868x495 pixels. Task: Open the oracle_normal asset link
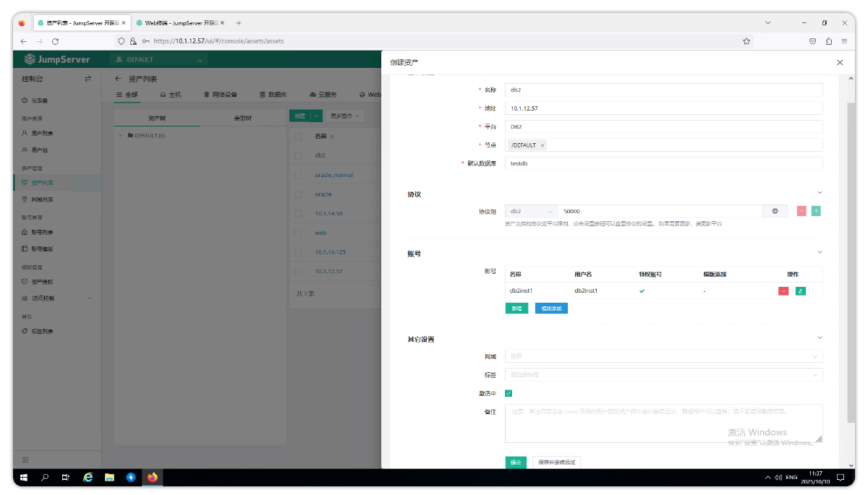pyautogui.click(x=333, y=175)
